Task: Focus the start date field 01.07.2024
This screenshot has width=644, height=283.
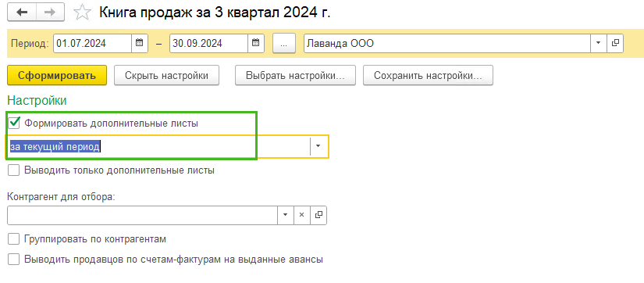Action: (92, 43)
